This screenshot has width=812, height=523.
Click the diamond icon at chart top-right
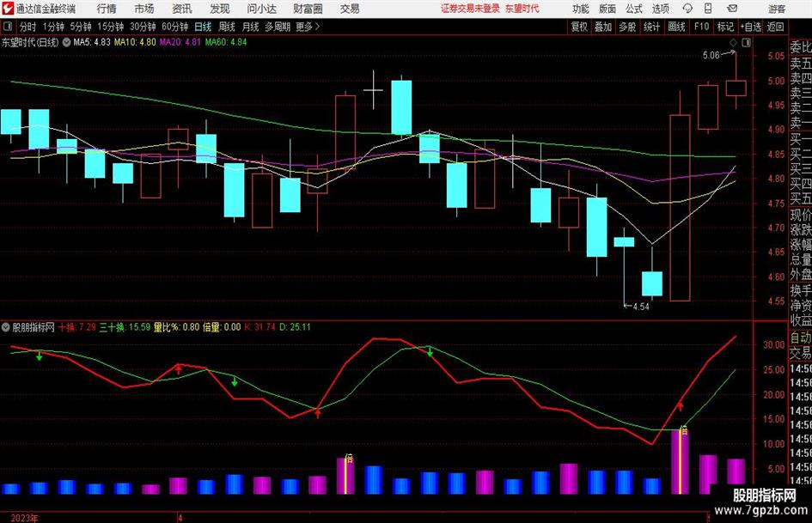pos(733,43)
